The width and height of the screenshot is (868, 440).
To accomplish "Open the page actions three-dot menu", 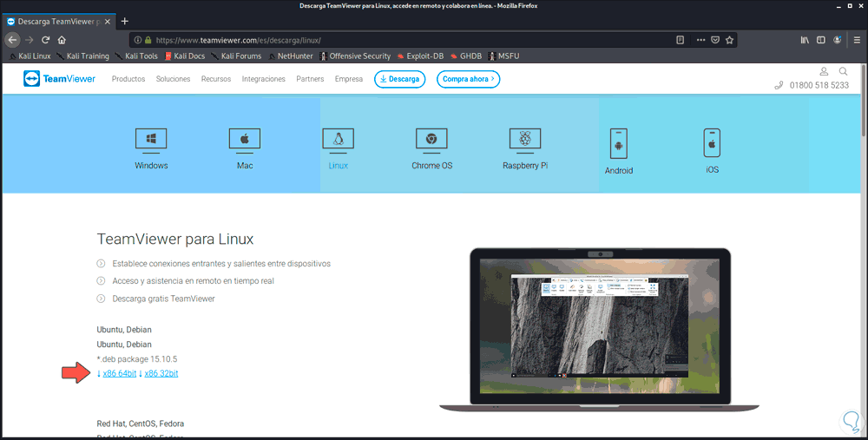I will [700, 40].
